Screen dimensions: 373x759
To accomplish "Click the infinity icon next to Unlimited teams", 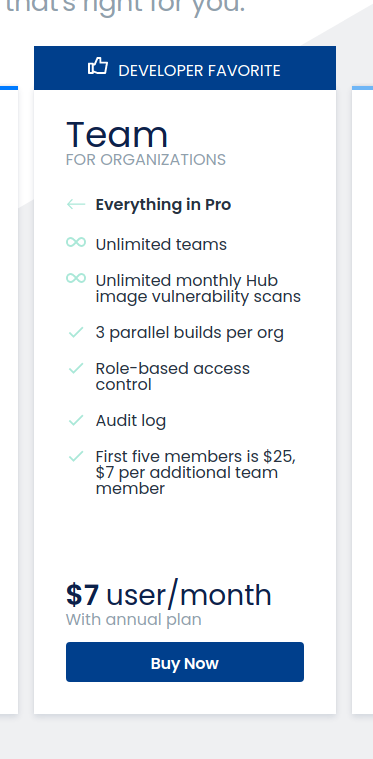I will click(x=76, y=242).
